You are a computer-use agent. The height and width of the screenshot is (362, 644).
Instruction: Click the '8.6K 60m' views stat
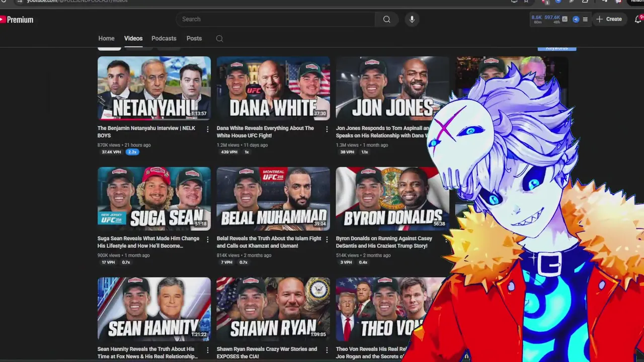pyautogui.click(x=537, y=19)
